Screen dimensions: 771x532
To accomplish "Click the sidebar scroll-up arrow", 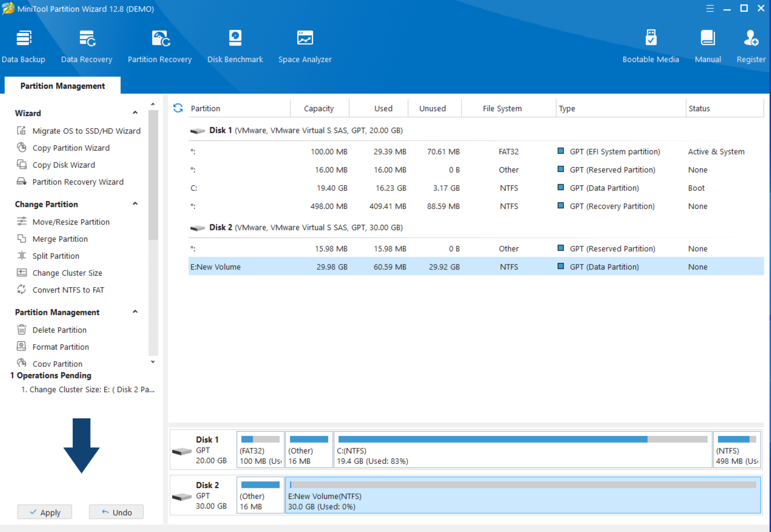I will coord(153,104).
